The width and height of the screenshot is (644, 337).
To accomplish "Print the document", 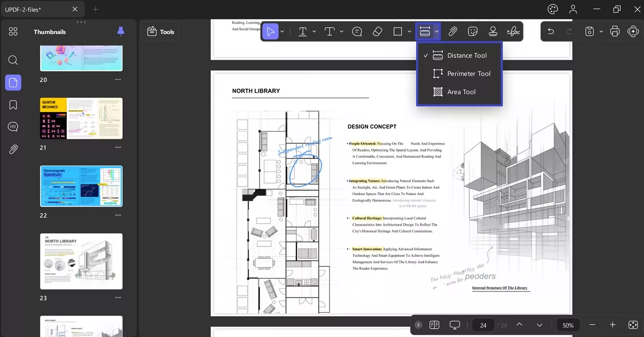I will (615, 32).
